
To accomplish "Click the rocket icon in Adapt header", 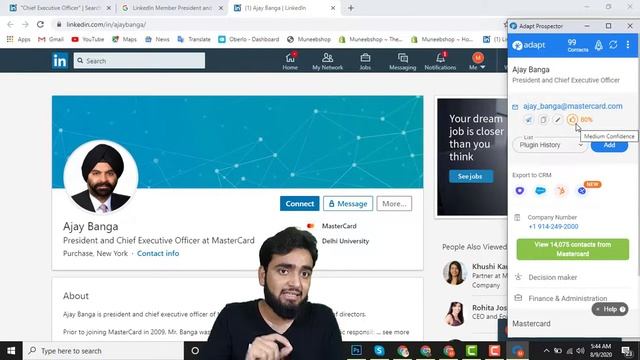I will [x=598, y=45].
